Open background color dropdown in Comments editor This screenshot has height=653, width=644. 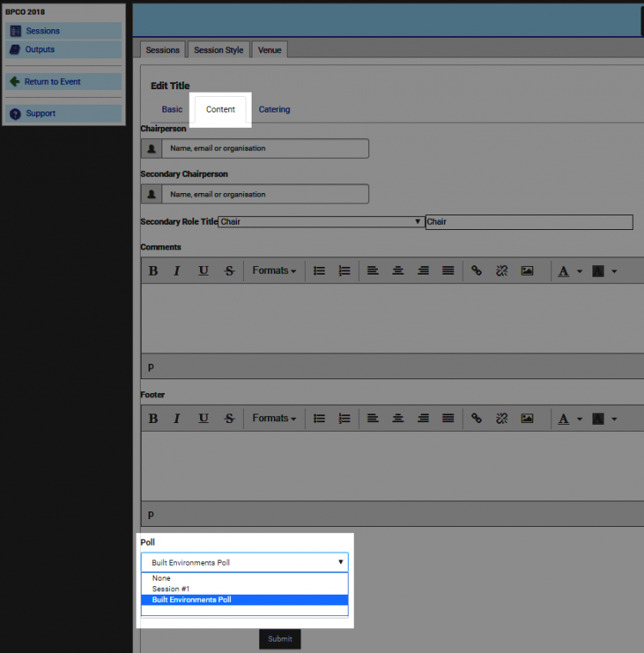614,271
